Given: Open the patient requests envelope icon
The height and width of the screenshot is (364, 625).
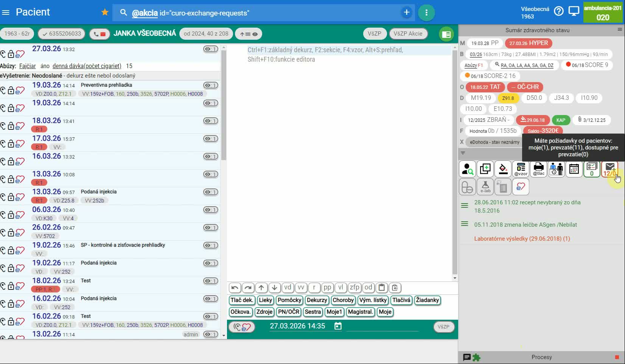Looking at the screenshot, I should point(609,169).
